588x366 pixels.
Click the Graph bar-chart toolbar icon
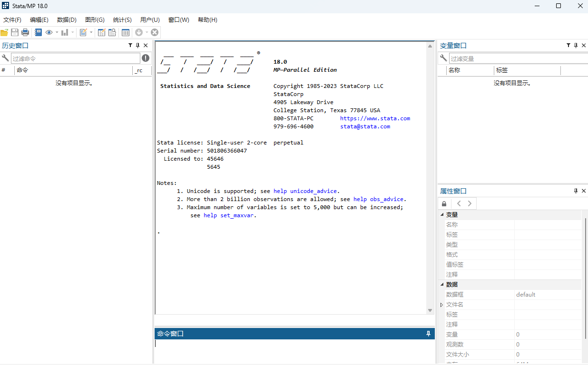tap(65, 32)
